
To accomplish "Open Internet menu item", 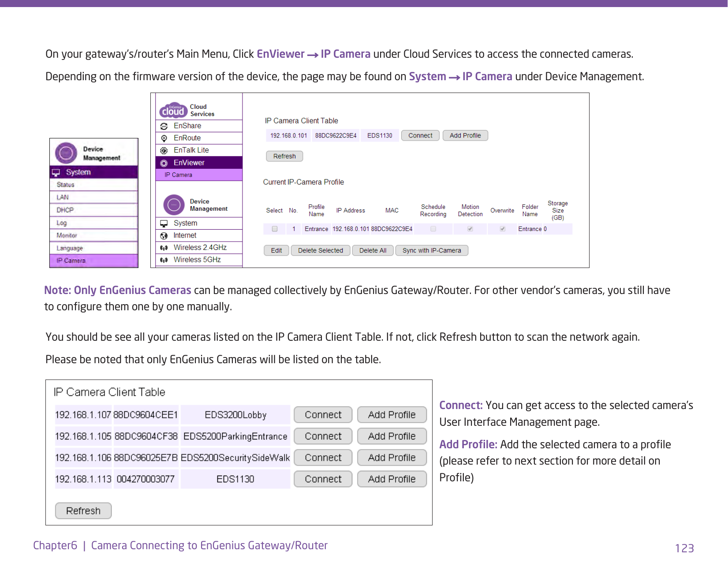I will click(199, 235).
